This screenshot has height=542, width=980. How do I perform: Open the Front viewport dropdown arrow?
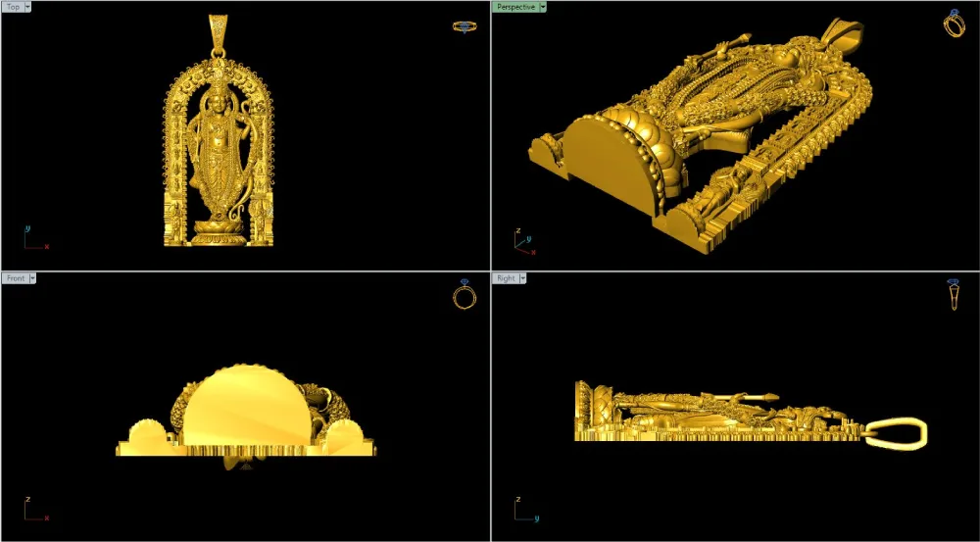click(32, 278)
